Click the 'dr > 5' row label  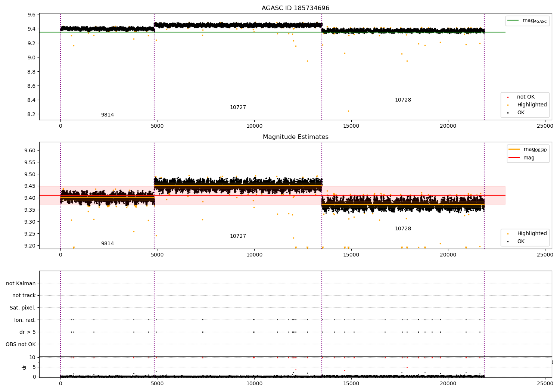click(x=28, y=332)
